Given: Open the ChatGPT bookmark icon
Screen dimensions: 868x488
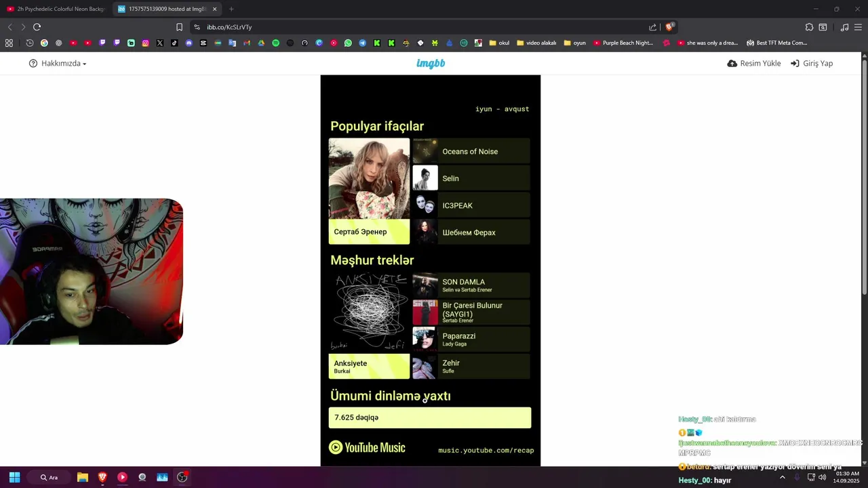Looking at the screenshot, I should [x=58, y=43].
